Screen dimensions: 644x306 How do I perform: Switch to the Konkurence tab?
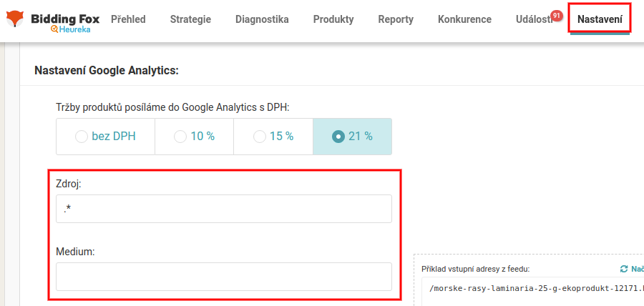[x=464, y=19]
